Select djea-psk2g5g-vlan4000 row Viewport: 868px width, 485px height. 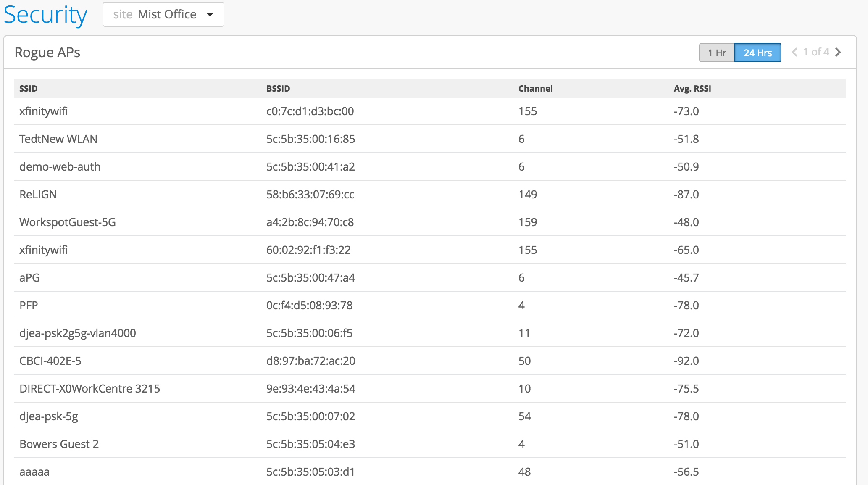click(77, 333)
